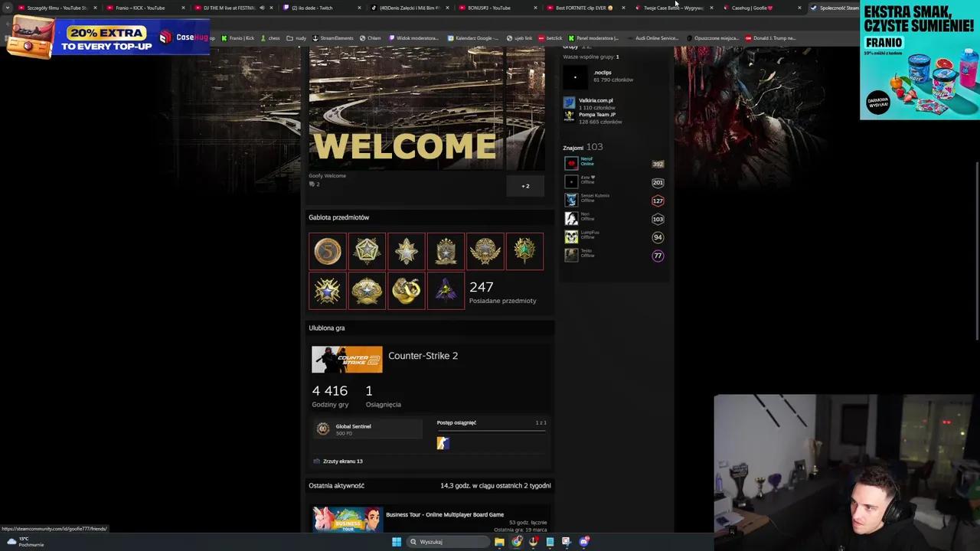Open Zrzuty ekranu 13 screenshots link
Screen dimensions: 980x551
342,461
